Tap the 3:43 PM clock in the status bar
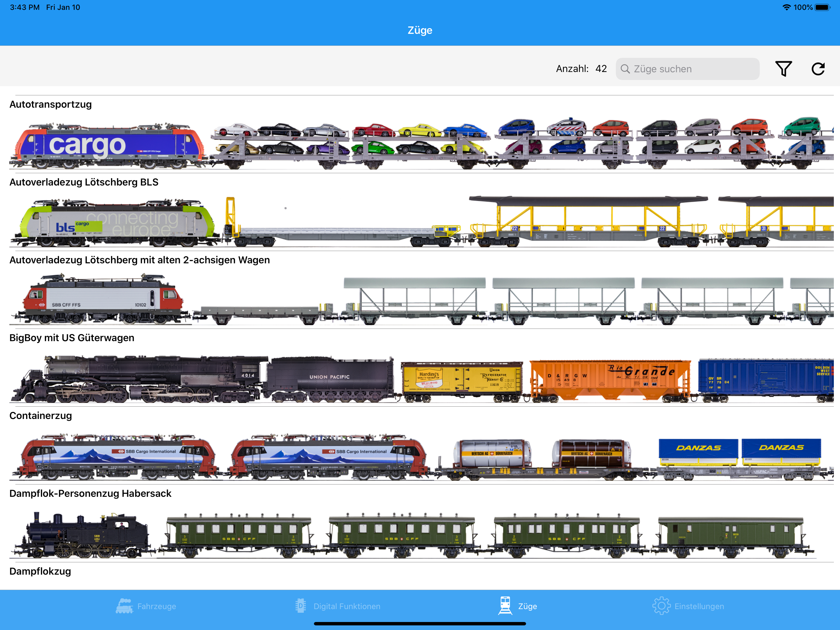This screenshot has width=840, height=630. [25, 7]
